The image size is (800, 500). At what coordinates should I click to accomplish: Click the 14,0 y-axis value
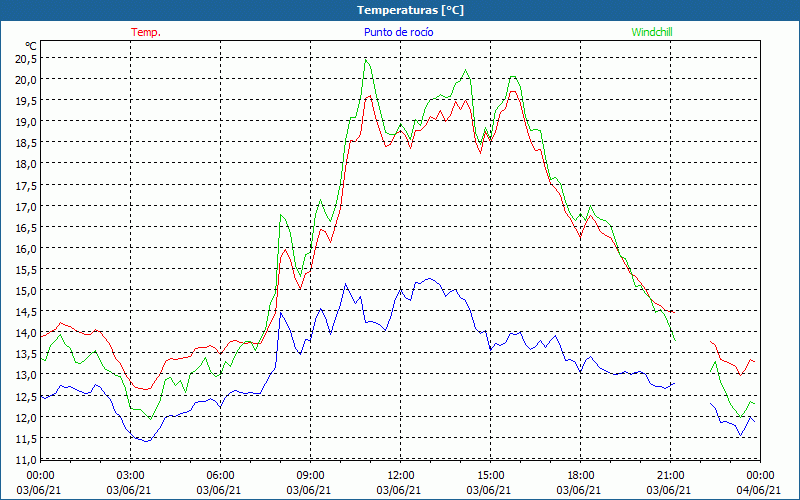point(26,333)
